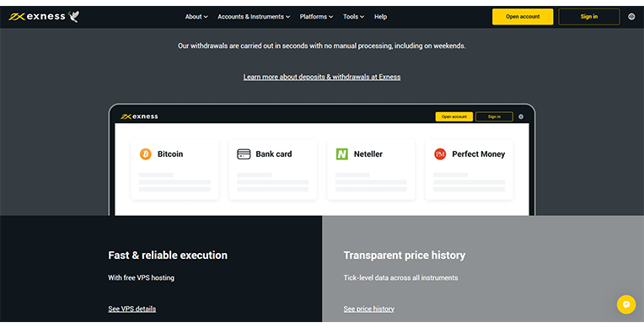Viewport: 644px width, 328px height.
Task: Follow the See VPS details link
Action: pos(131,309)
